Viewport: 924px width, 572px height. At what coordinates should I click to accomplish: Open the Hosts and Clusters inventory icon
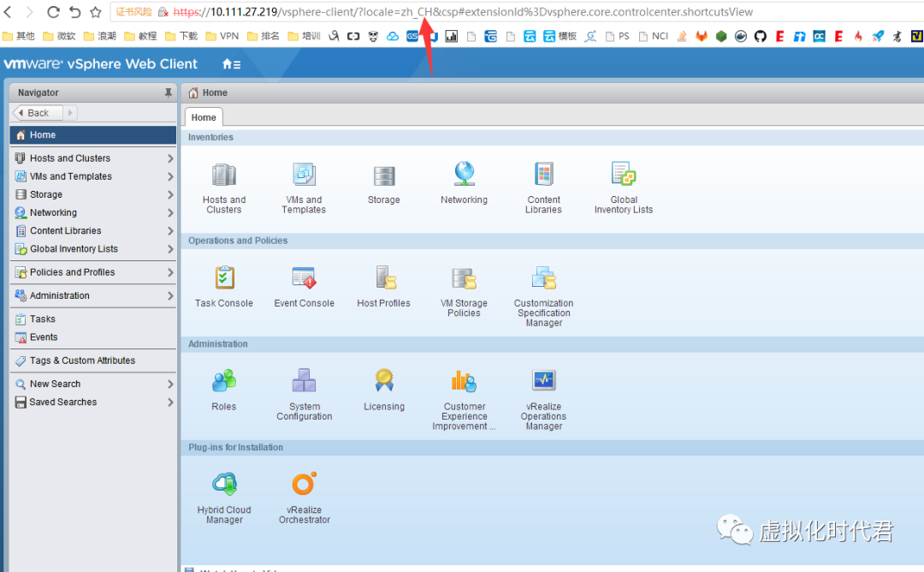224,175
